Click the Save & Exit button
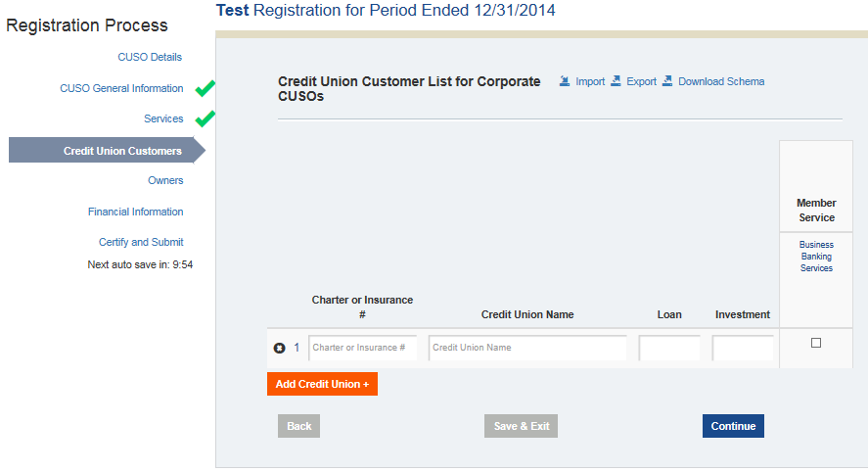Viewport: 868px width, 472px height. 521,426
